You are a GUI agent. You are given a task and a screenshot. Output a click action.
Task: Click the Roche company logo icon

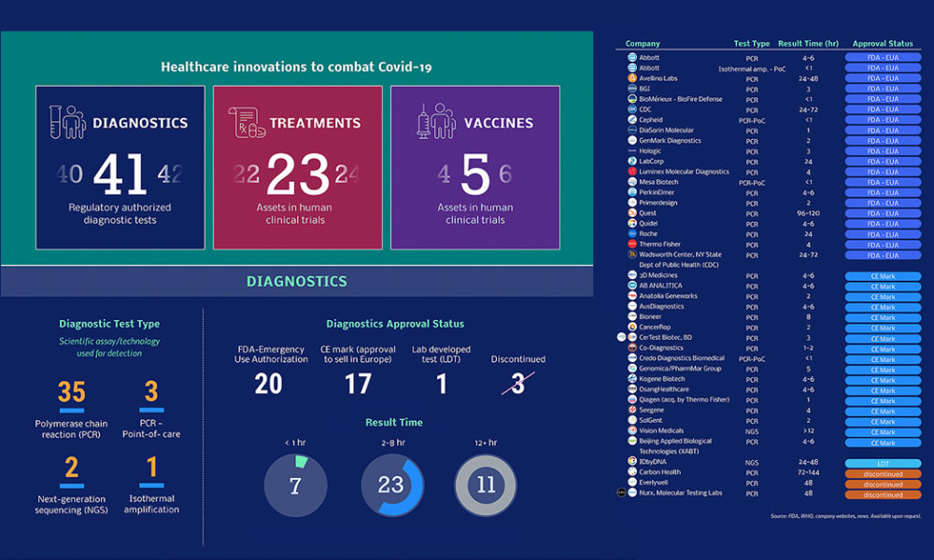click(632, 234)
